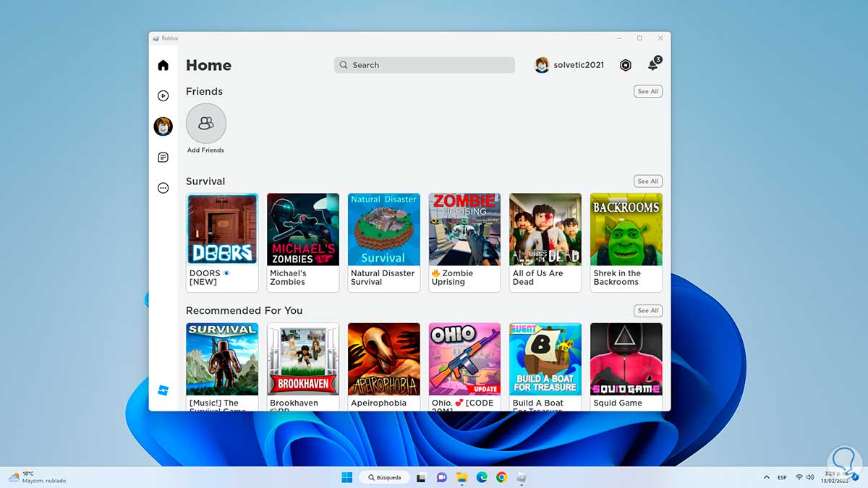Open the notifications bell icon

653,64
